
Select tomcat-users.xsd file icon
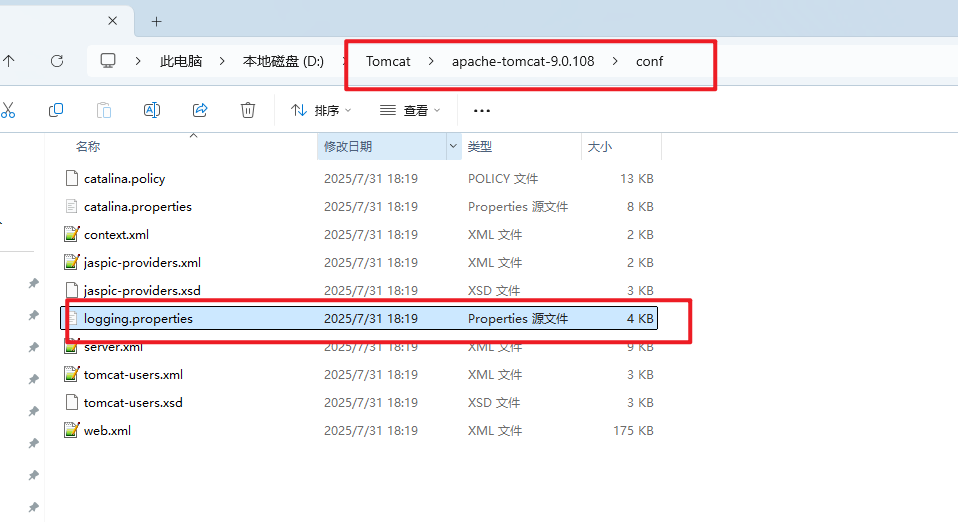[71, 402]
